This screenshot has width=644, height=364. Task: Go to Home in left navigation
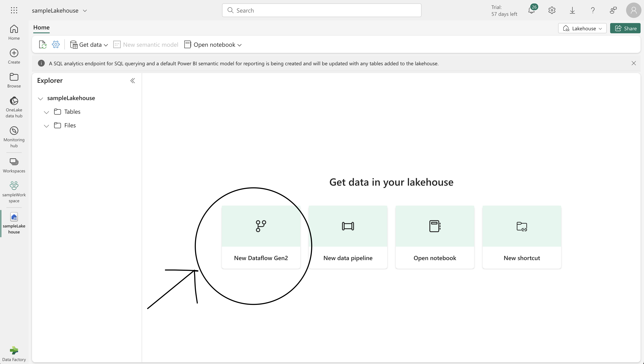click(x=14, y=32)
